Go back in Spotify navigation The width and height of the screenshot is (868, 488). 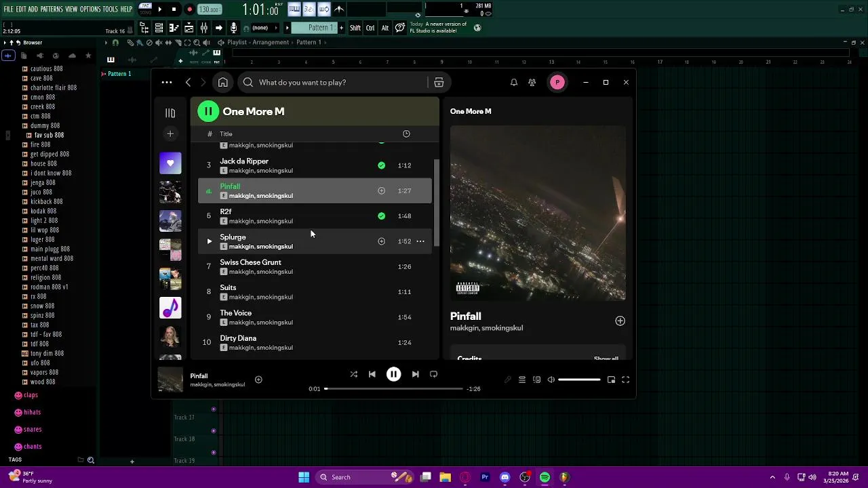[188, 82]
